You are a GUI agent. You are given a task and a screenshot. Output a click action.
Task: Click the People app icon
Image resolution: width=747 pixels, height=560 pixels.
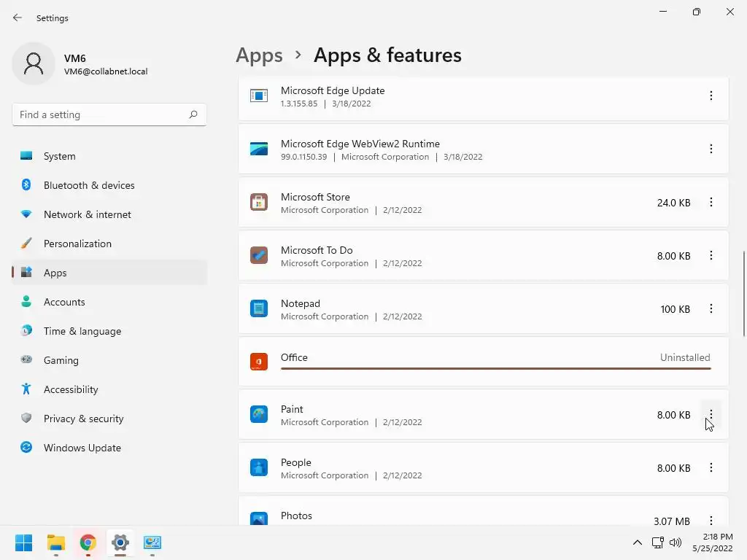coord(259,468)
